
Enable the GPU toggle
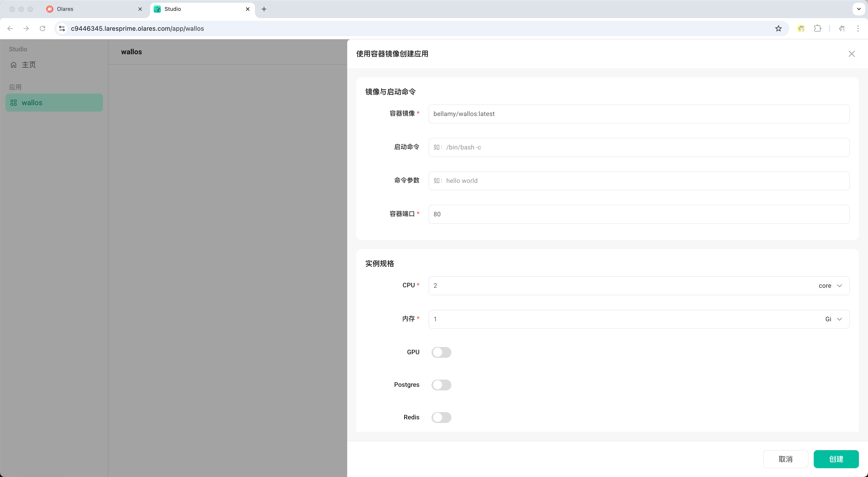[441, 352]
